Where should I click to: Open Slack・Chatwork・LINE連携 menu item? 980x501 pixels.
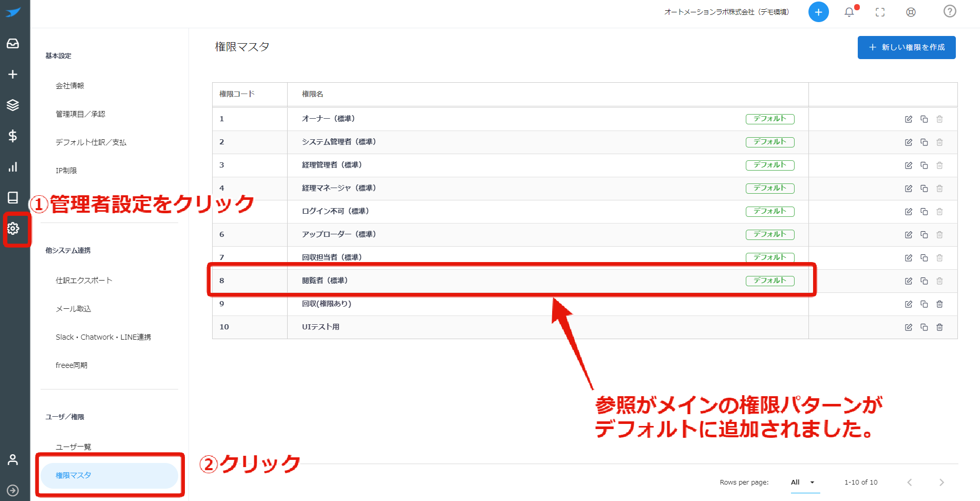pyautogui.click(x=103, y=337)
